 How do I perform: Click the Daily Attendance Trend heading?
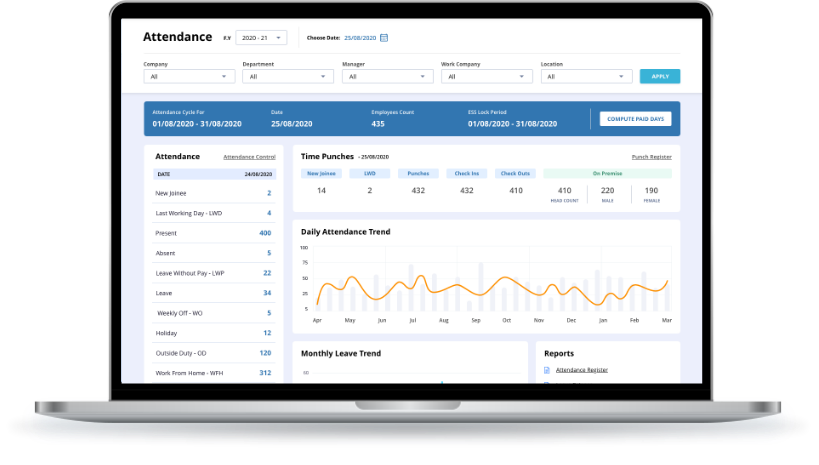pos(345,232)
